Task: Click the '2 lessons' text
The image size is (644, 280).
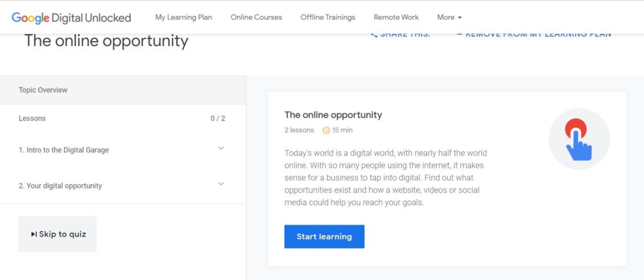Action: [299, 130]
